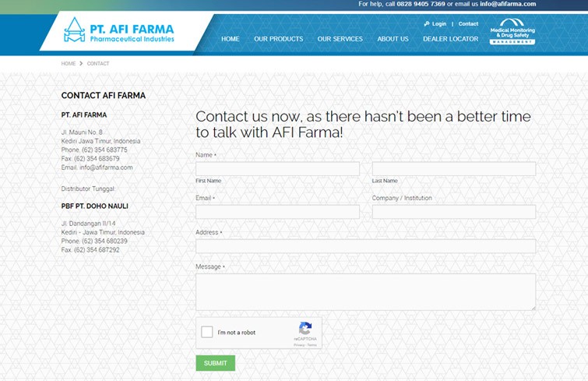Open the DEALER LOCATOR page

[x=451, y=39]
